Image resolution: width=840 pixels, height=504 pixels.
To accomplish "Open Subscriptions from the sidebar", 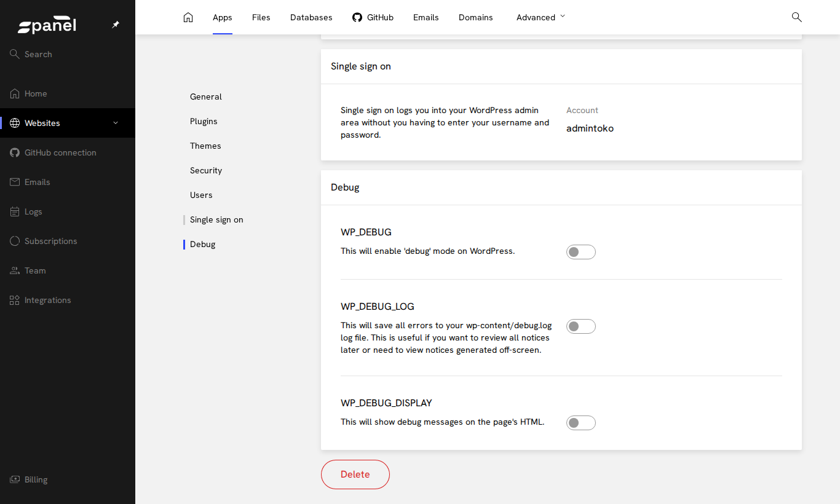I will click(68, 241).
